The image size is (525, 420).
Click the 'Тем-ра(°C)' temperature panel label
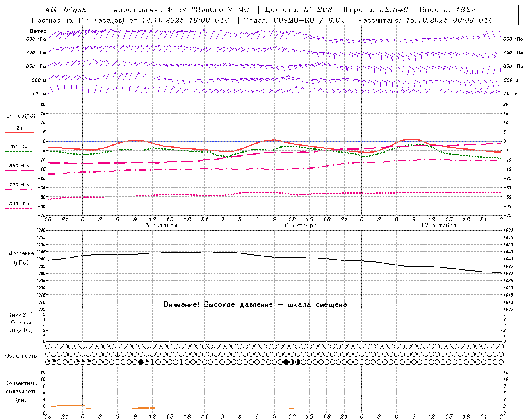[19, 116]
